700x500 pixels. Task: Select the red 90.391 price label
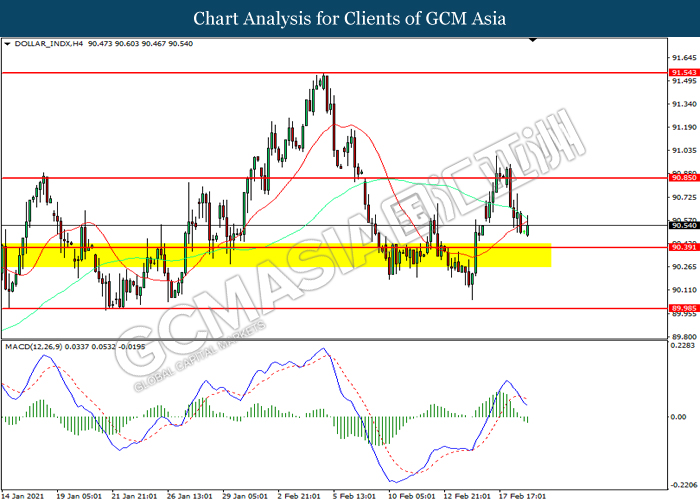(x=684, y=247)
